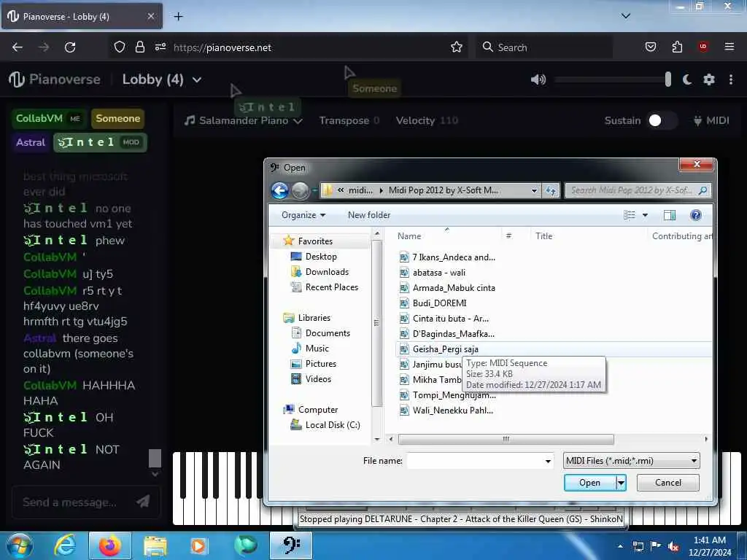Click Firefox icon in taskbar
This screenshot has height=560, width=747.
point(110,545)
